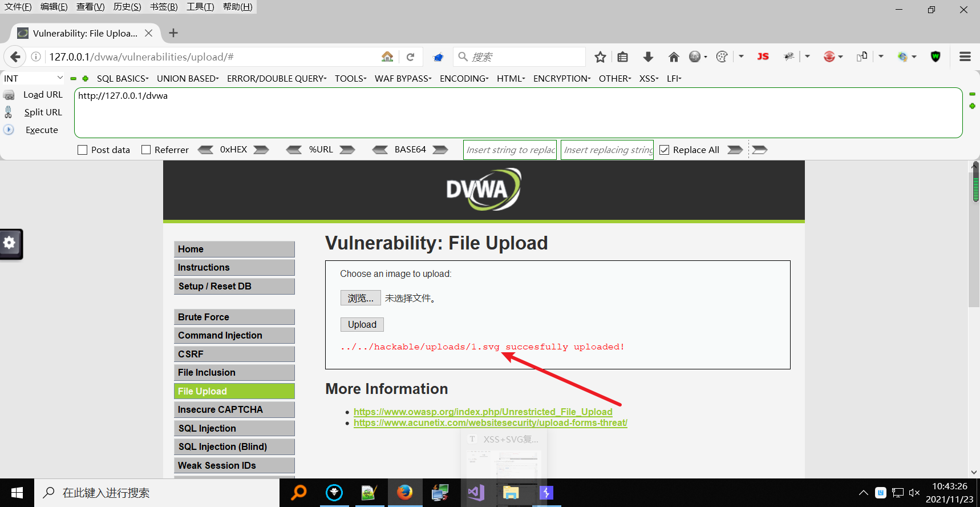Expand the TOOLS menu in HackBar
The image size is (980, 507).
point(351,78)
